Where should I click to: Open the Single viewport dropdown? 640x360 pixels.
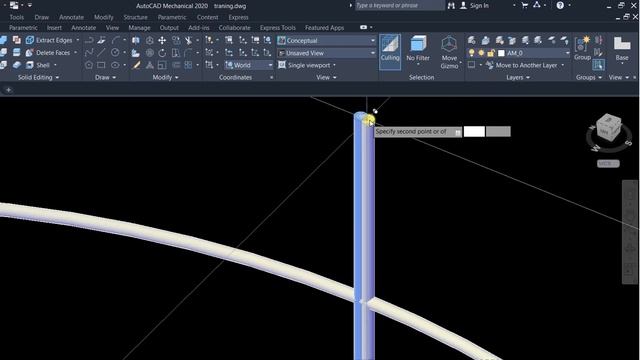pos(307,65)
